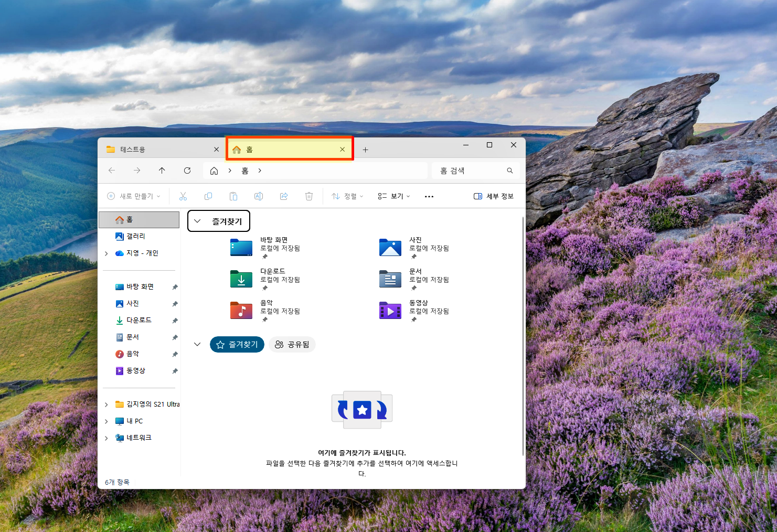Screen dimensions: 777x532
Task: Click the Rename icon in toolbar
Action: [259, 196]
